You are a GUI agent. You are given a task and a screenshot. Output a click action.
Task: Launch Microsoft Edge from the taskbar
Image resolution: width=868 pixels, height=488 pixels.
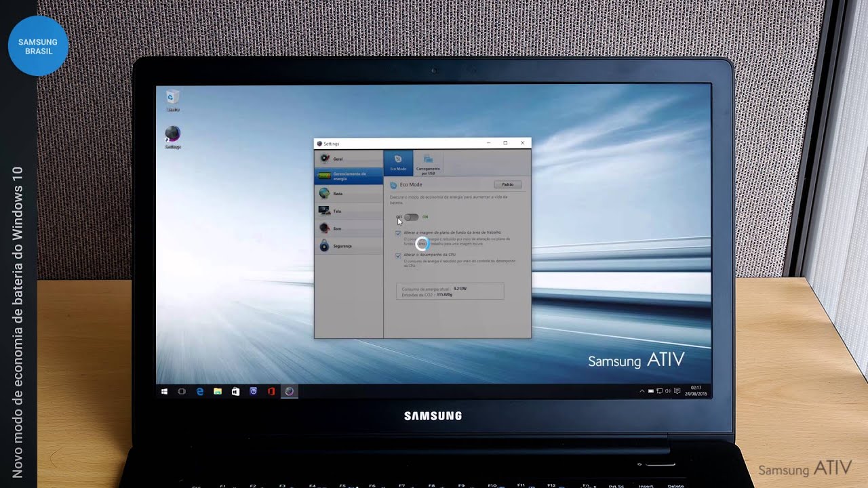click(200, 391)
